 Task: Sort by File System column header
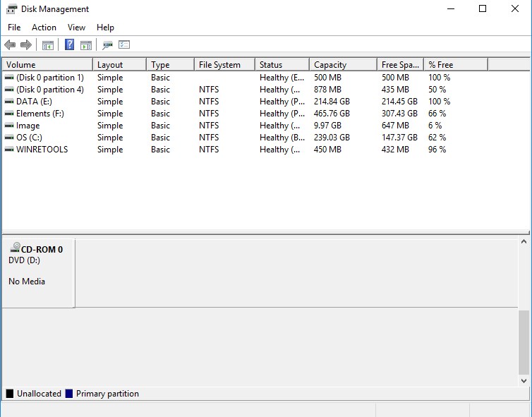point(224,64)
